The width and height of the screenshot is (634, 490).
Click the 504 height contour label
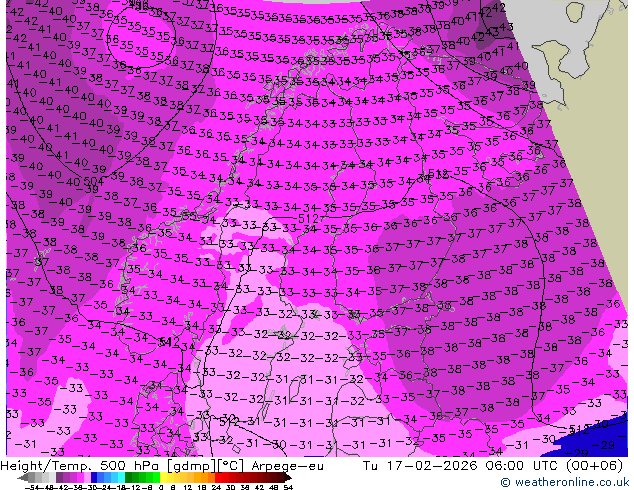[93, 181]
